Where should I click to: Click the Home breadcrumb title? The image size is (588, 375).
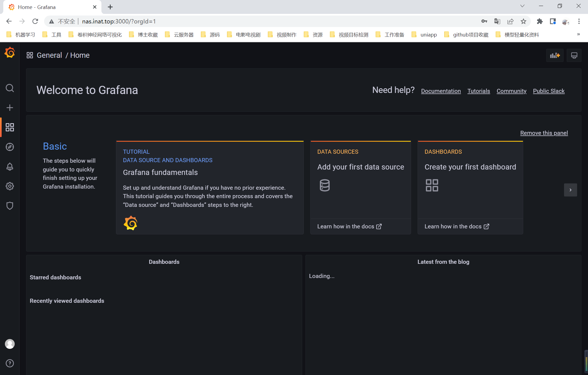[80, 55]
